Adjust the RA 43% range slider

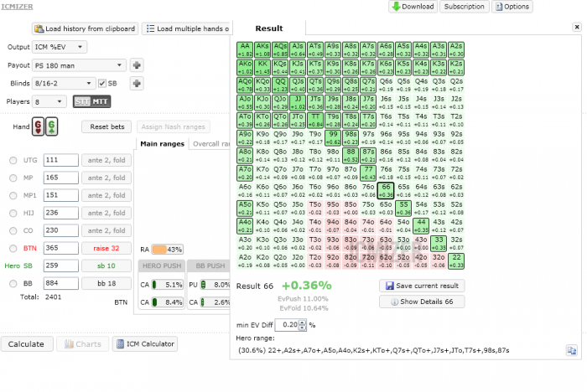168,250
